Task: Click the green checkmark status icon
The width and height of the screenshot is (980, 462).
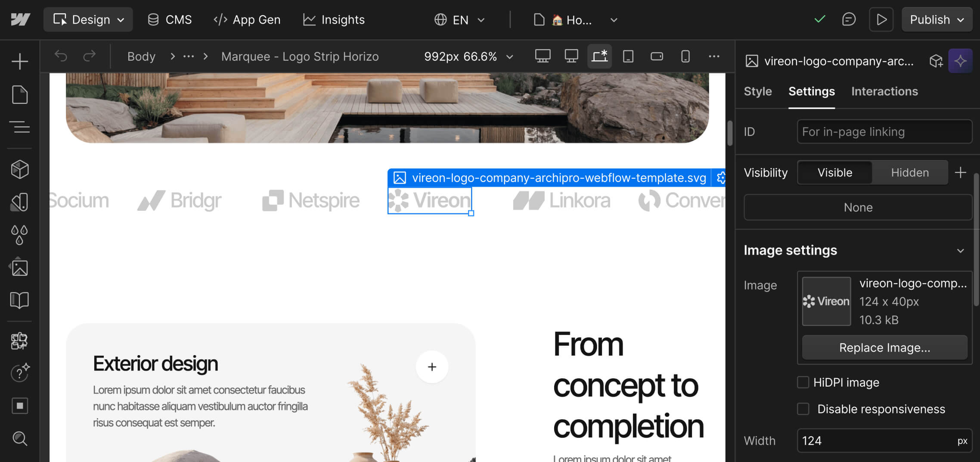Action: pyautogui.click(x=820, y=19)
